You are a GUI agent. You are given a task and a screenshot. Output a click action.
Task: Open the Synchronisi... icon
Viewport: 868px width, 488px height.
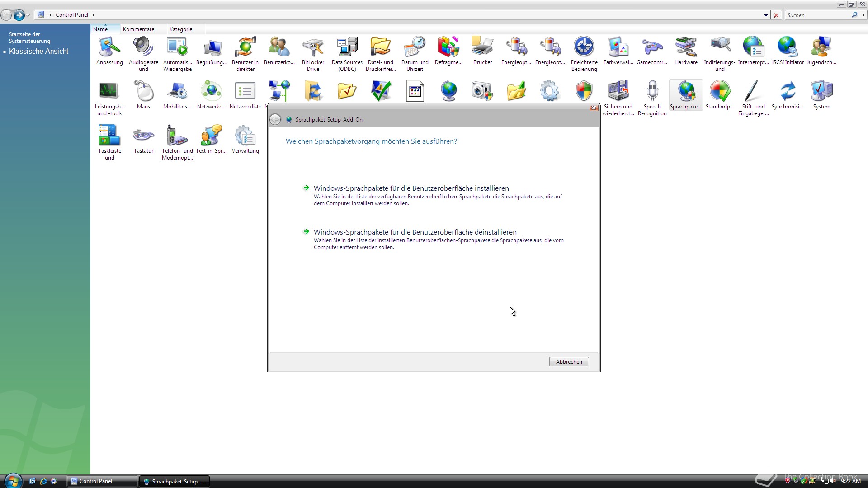pyautogui.click(x=788, y=95)
